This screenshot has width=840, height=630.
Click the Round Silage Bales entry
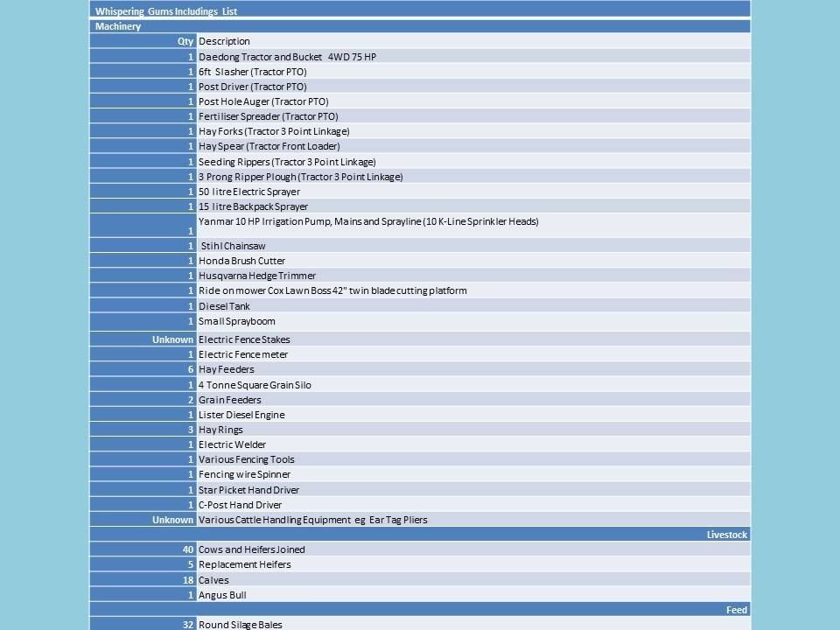click(240, 625)
